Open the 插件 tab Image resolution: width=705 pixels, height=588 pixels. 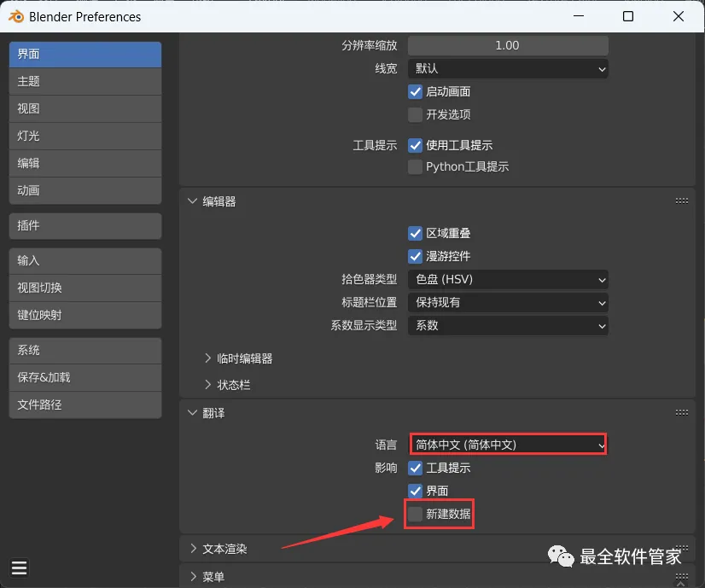pos(85,225)
